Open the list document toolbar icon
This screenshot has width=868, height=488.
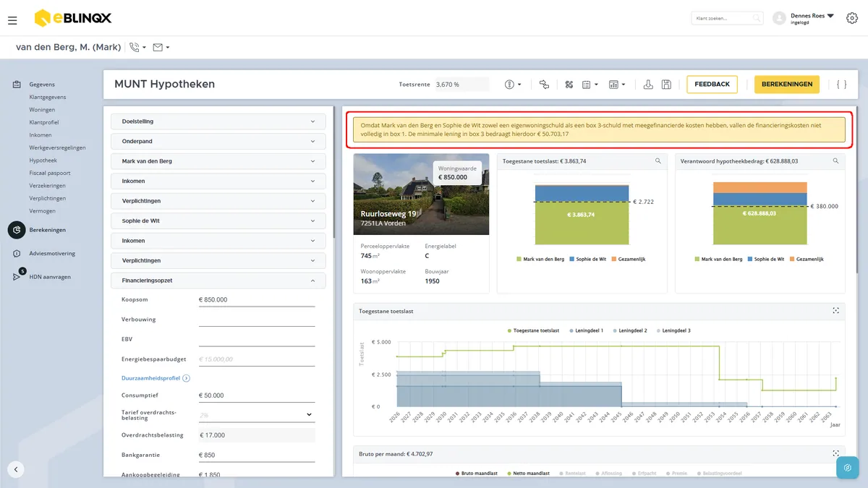pos(587,85)
